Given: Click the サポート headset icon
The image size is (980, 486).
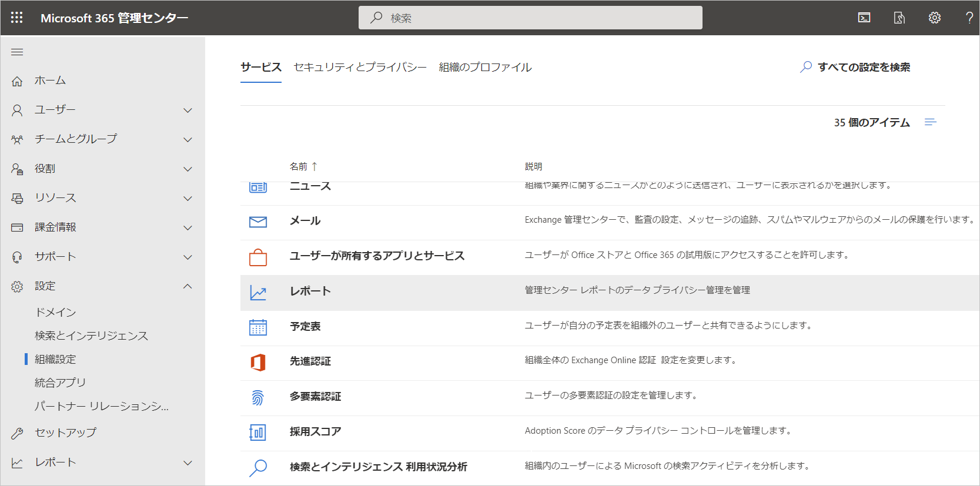Looking at the screenshot, I should click(x=17, y=257).
